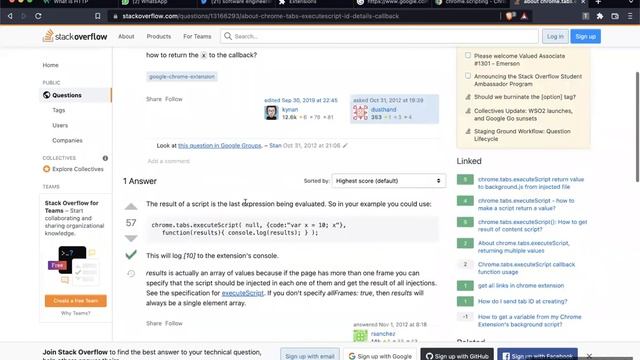
Task: Click Share under the question
Action: click(154, 99)
